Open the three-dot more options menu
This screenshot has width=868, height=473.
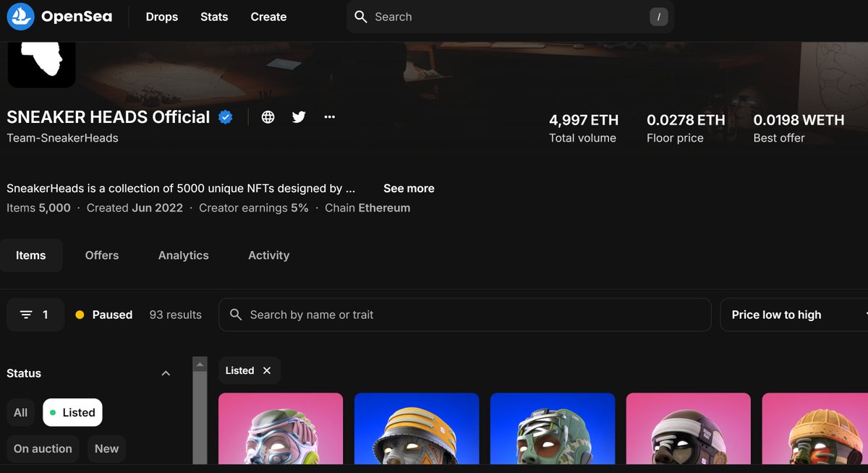pos(330,117)
